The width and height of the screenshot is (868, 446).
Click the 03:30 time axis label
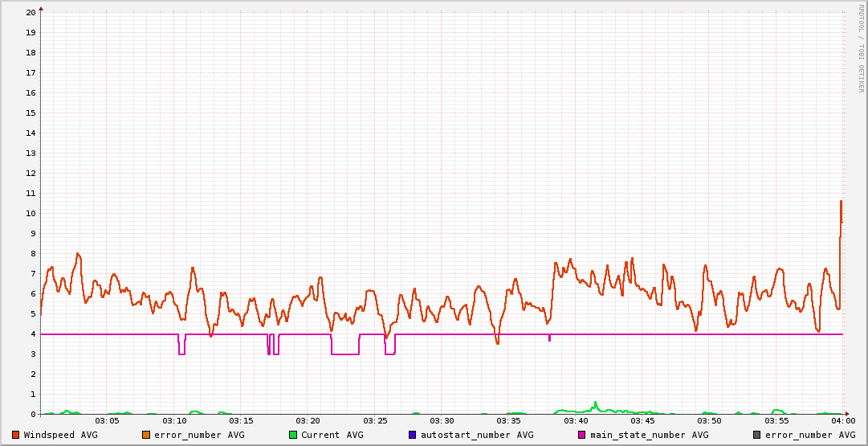[x=442, y=421]
